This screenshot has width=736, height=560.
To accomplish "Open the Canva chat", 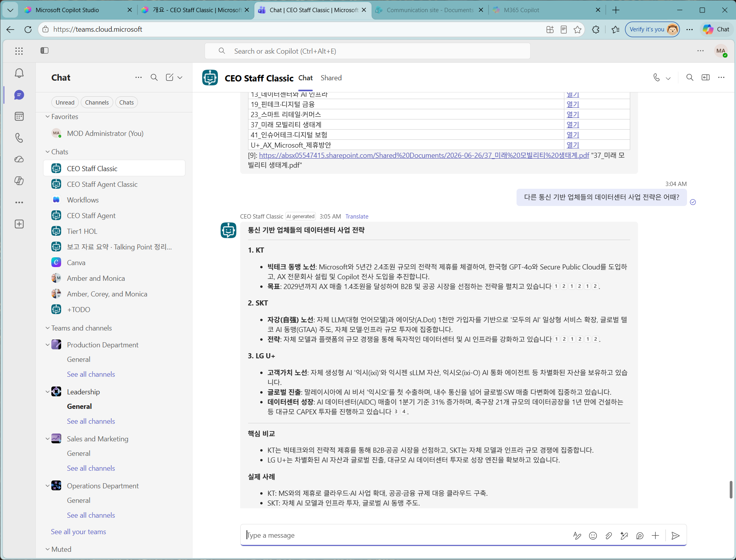I will click(x=114, y=262).
